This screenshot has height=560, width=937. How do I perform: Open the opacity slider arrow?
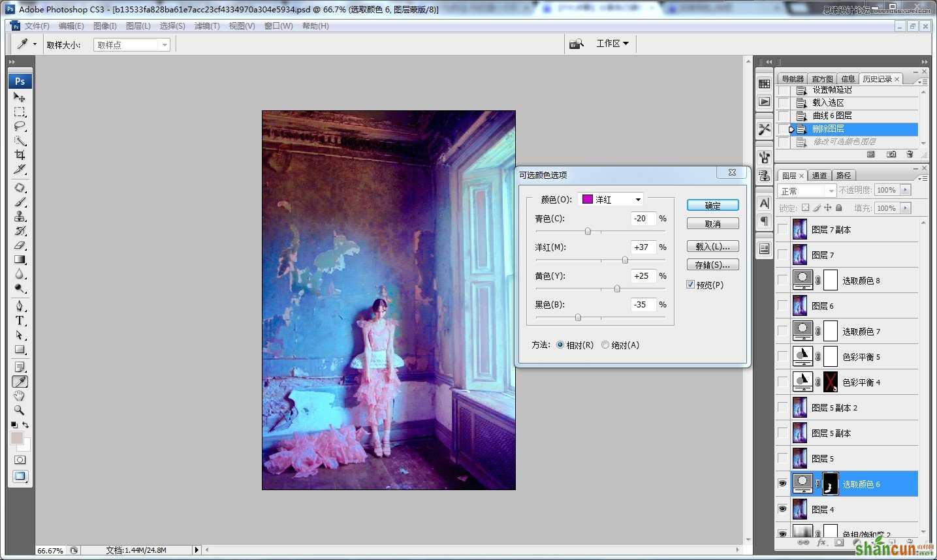(905, 190)
